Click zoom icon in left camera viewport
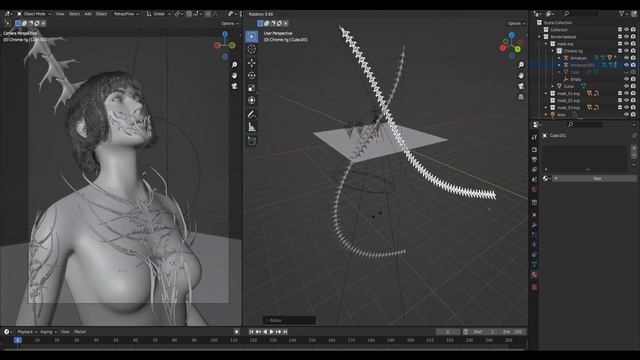640x360 pixels. point(235,65)
